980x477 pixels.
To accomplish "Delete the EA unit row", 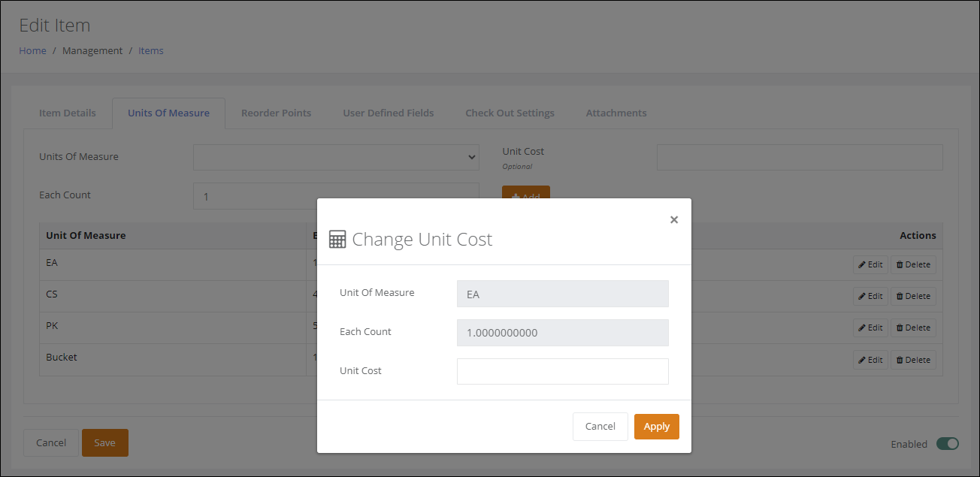I will point(913,264).
